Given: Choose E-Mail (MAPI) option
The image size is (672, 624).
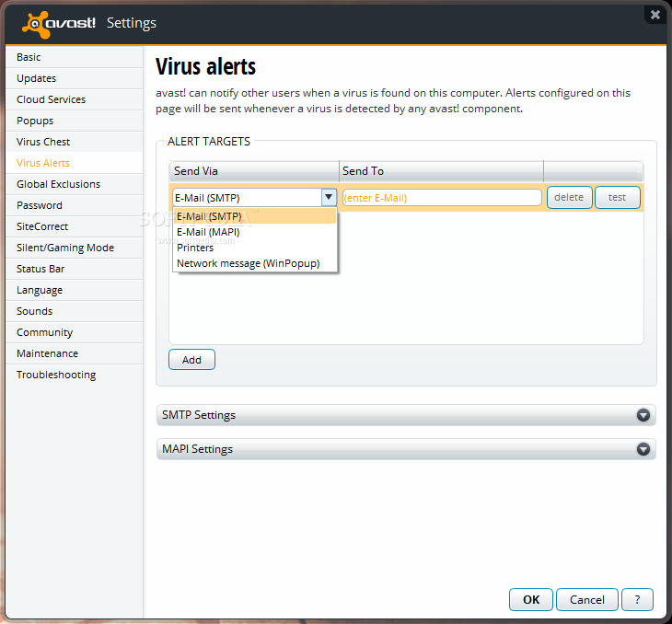Looking at the screenshot, I should pyautogui.click(x=255, y=232).
